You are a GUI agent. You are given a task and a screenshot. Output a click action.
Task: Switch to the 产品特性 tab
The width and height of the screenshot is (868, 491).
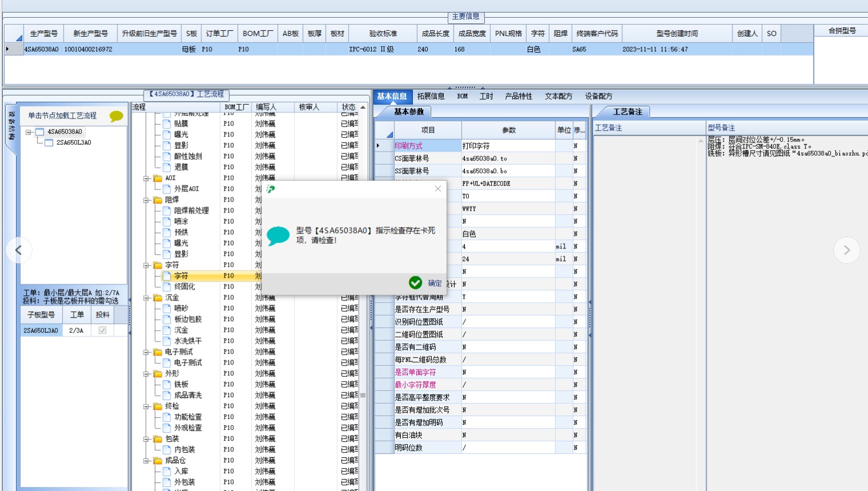tap(518, 96)
